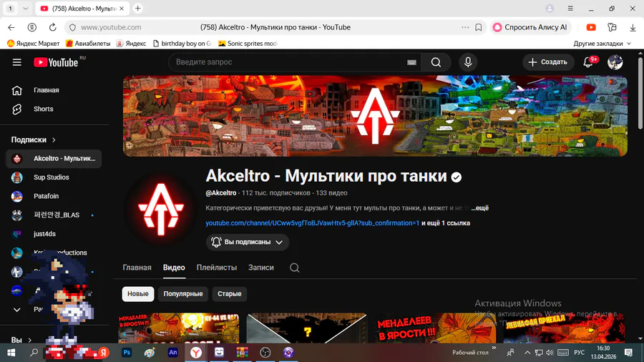Viewport: 644px width, 362px height.
Task: Click the Create button
Action: (x=548, y=62)
